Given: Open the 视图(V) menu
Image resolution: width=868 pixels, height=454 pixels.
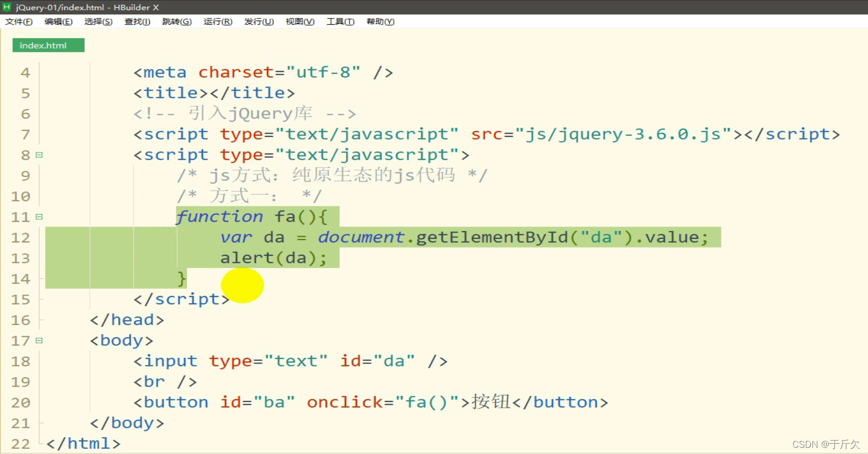Looking at the screenshot, I should (x=300, y=22).
